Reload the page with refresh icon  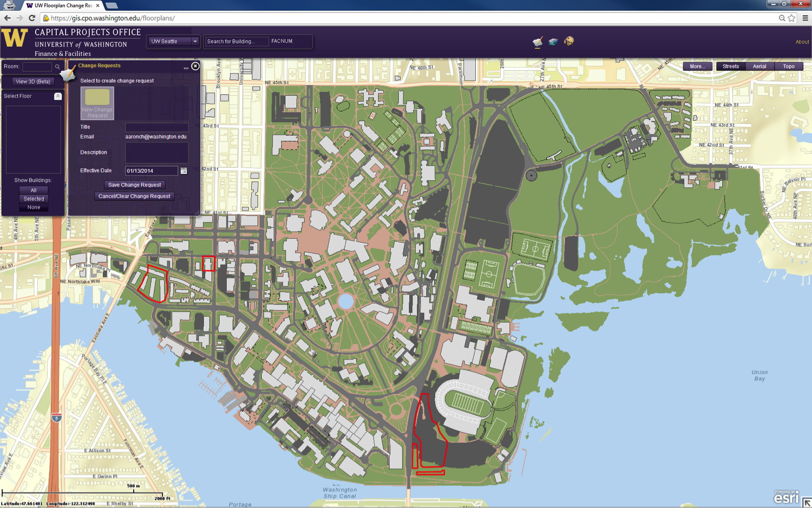[32, 18]
